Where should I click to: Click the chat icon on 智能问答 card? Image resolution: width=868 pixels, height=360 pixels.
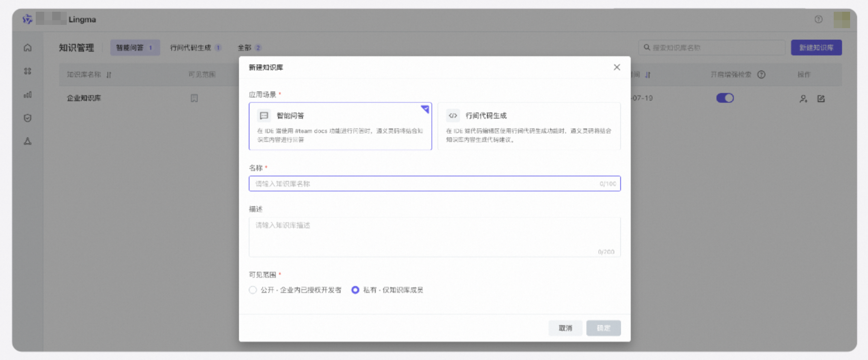coord(264,115)
